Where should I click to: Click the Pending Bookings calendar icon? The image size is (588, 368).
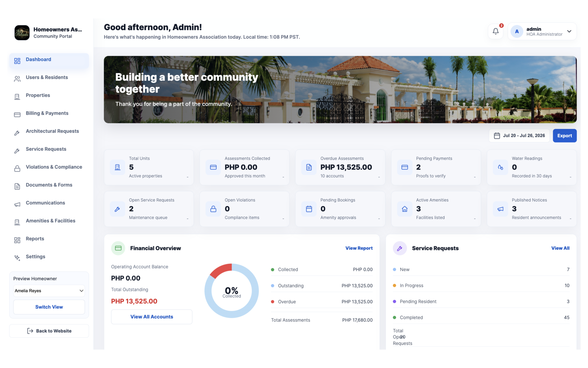[309, 209]
